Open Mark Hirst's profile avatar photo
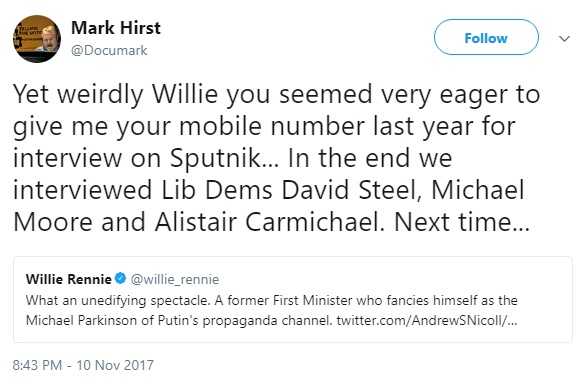The height and width of the screenshot is (384, 587). (x=37, y=39)
